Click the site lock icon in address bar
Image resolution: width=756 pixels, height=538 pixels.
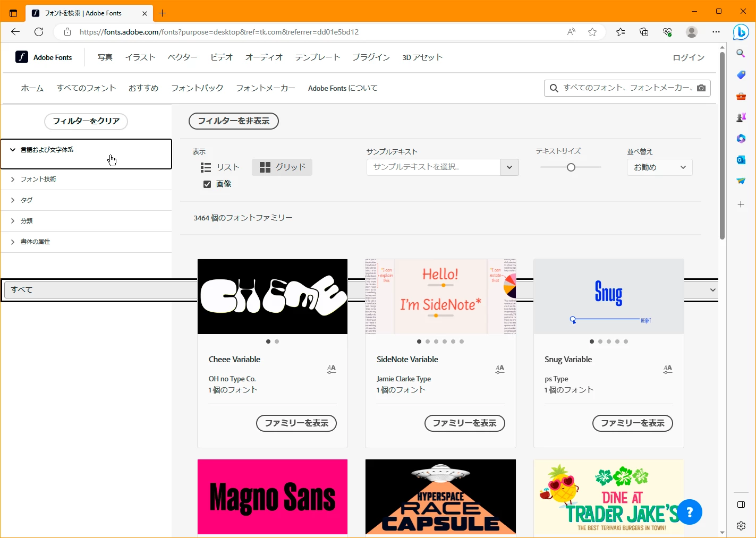[67, 32]
